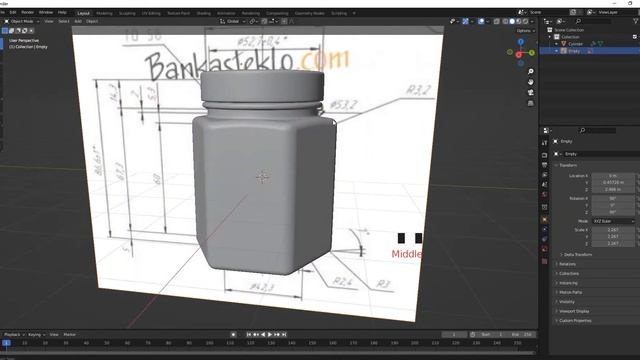Image resolution: width=640 pixels, height=360 pixels.
Task: Switch to the Shading workspace tab
Action: pyautogui.click(x=203, y=13)
